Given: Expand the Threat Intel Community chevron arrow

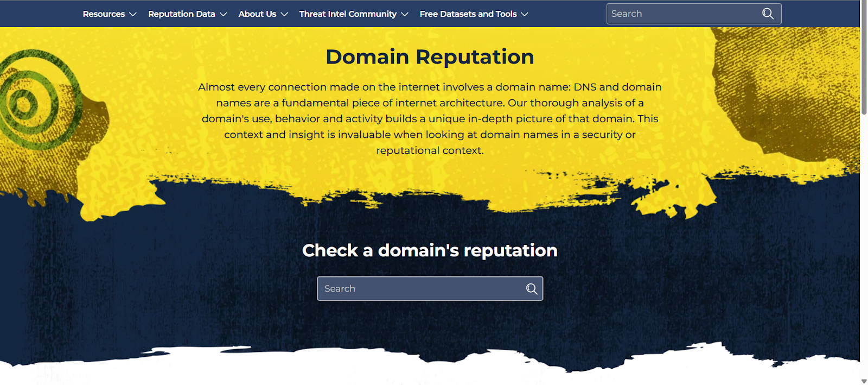Looking at the screenshot, I should 405,14.
